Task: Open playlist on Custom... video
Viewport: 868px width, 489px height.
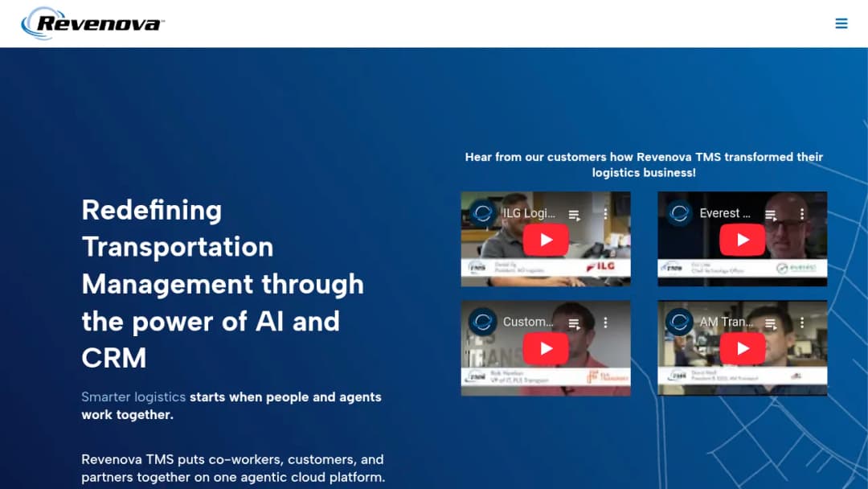Action: click(x=574, y=323)
